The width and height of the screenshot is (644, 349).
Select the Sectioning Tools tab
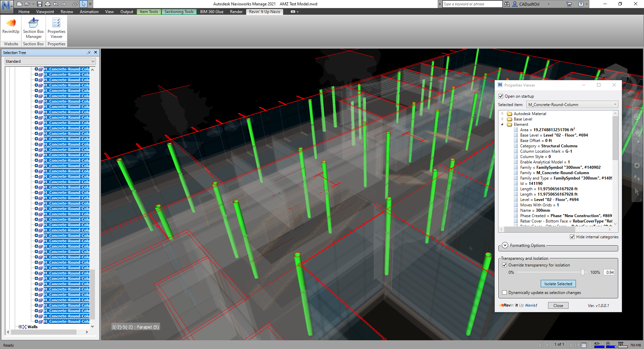pyautogui.click(x=179, y=12)
